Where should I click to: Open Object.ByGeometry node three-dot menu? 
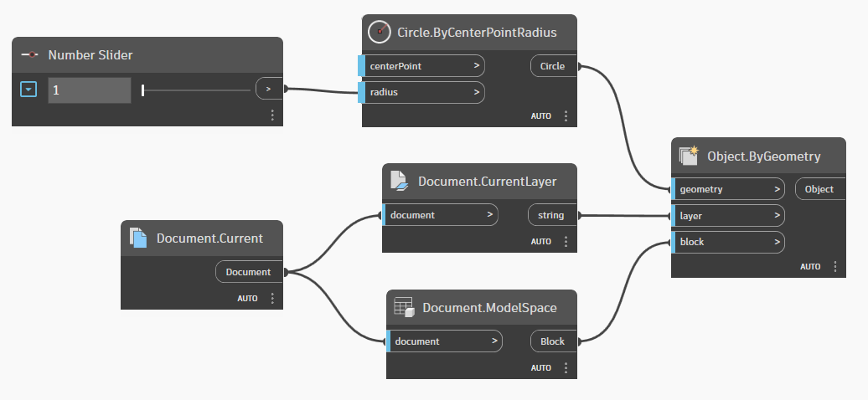pos(835,266)
